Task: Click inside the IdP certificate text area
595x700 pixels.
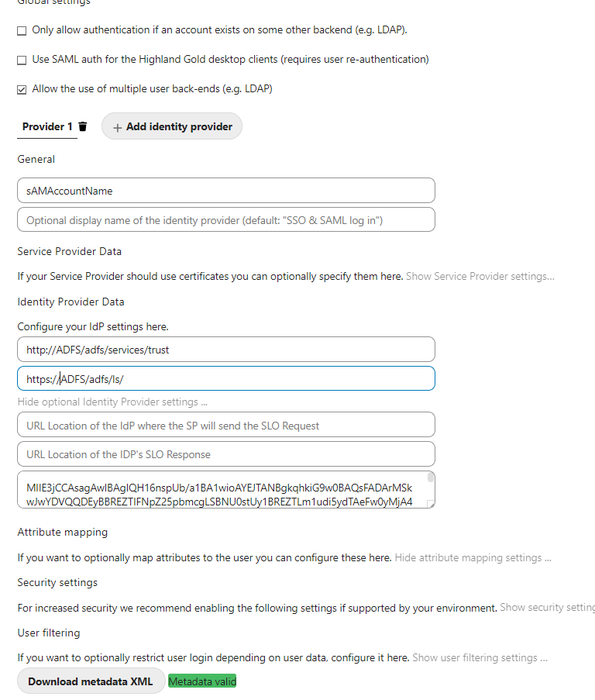Action: (x=225, y=488)
